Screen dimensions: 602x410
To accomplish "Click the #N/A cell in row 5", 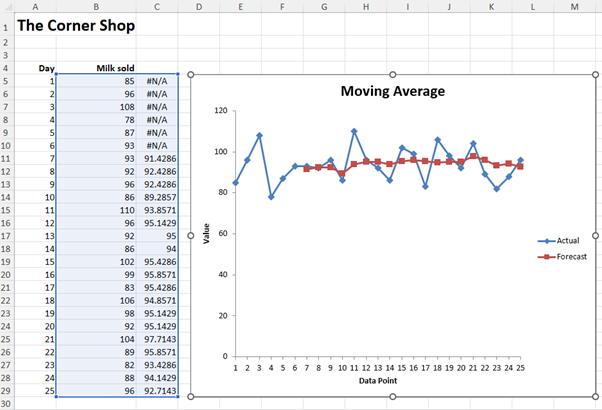I will pyautogui.click(x=157, y=81).
